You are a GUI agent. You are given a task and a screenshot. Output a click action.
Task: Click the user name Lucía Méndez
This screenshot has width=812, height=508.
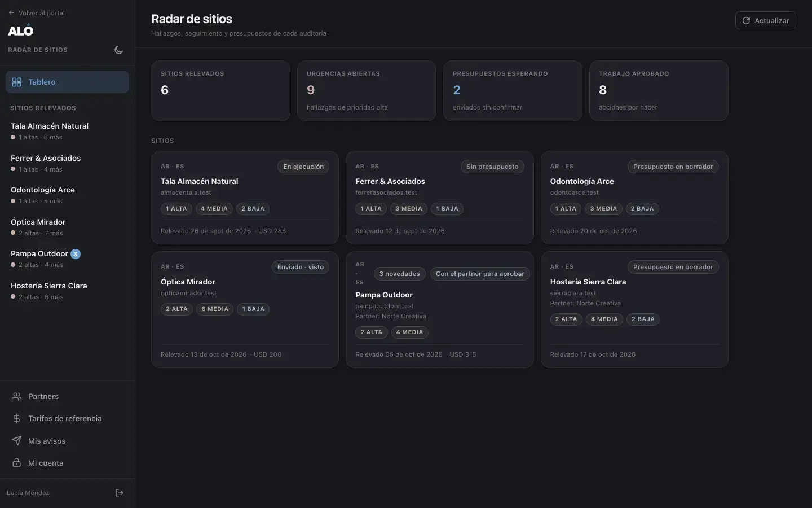click(x=28, y=493)
